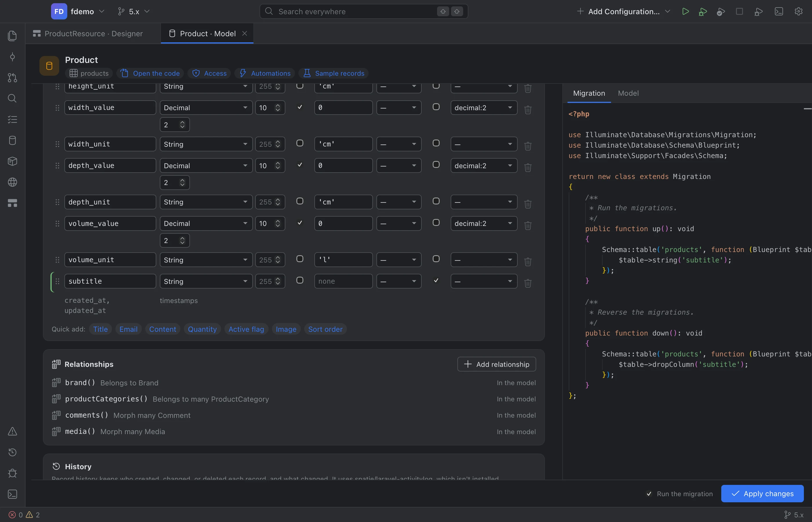812x522 pixels.
Task: Toggle the first checkbox in subtitle row
Action: pyautogui.click(x=300, y=280)
